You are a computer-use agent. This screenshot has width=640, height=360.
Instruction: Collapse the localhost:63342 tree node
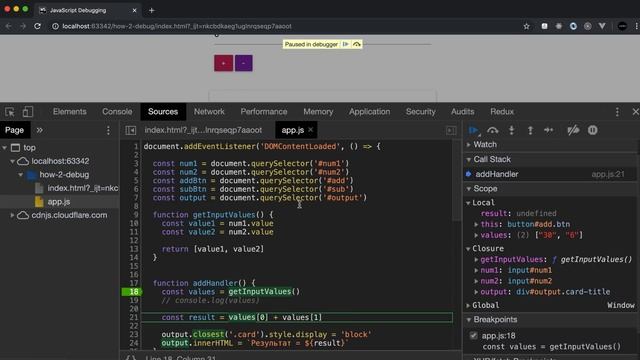click(13, 161)
